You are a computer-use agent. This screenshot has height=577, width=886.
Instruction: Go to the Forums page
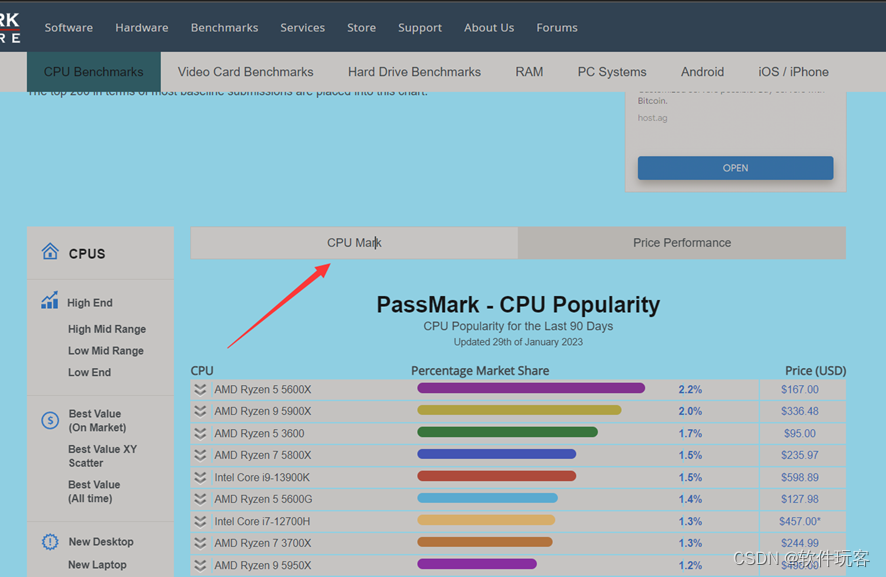pyautogui.click(x=557, y=28)
